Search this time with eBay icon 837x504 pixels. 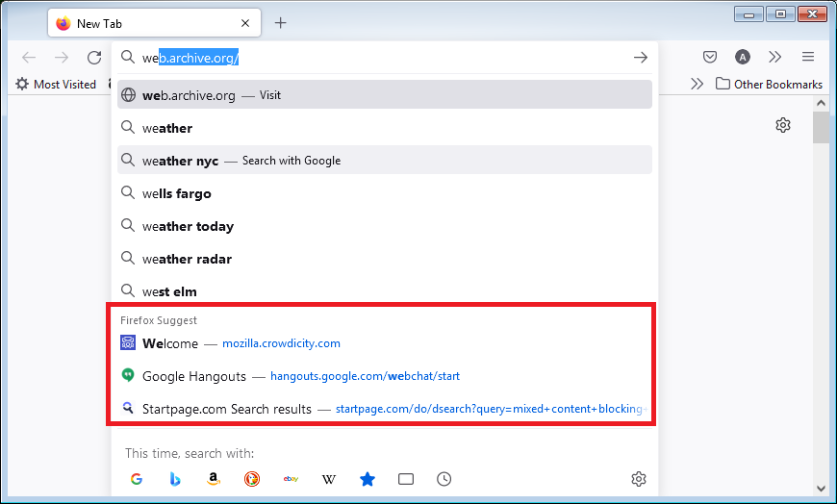click(x=291, y=479)
